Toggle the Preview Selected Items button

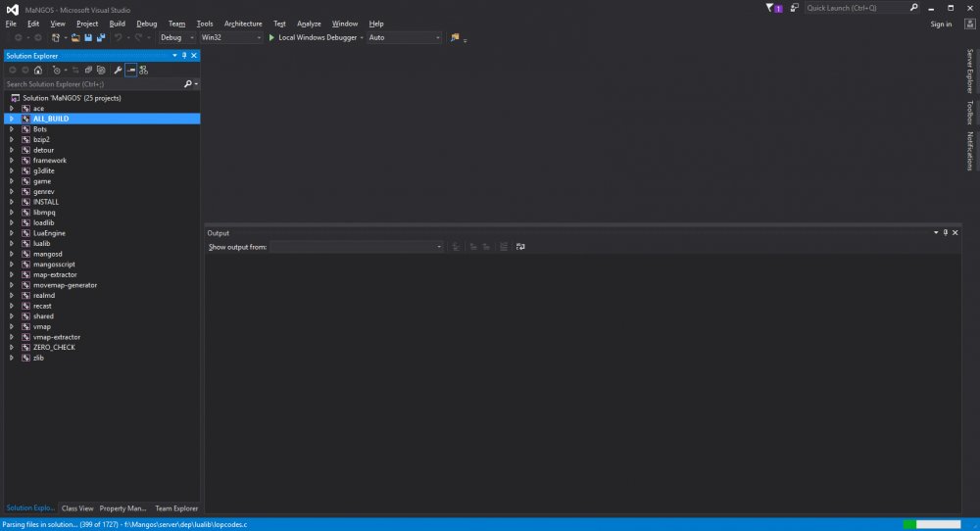point(130,70)
